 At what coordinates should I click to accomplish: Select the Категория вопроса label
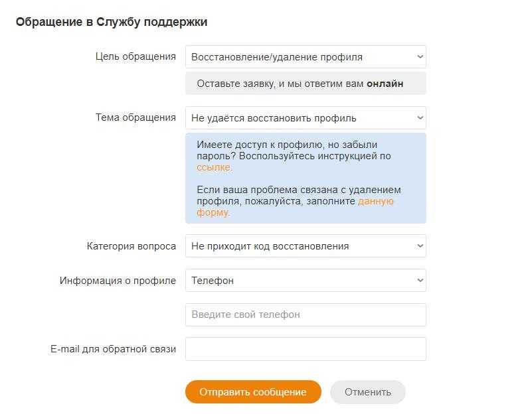(132, 246)
